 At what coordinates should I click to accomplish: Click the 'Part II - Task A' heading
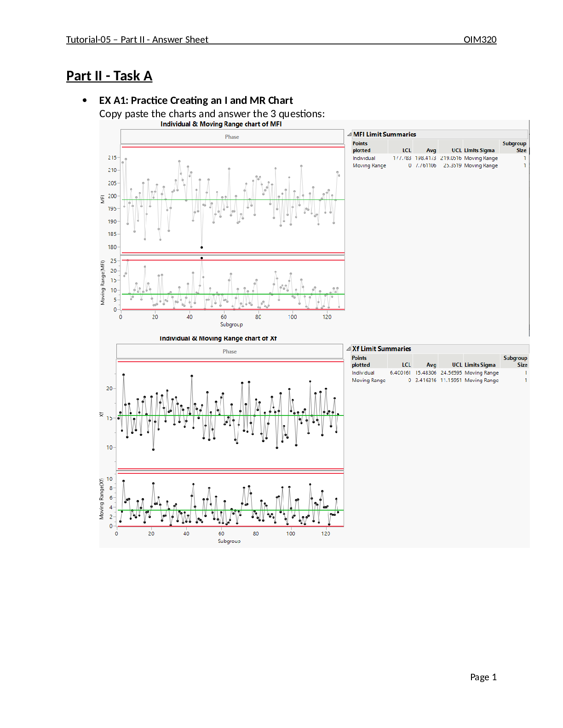pos(109,76)
